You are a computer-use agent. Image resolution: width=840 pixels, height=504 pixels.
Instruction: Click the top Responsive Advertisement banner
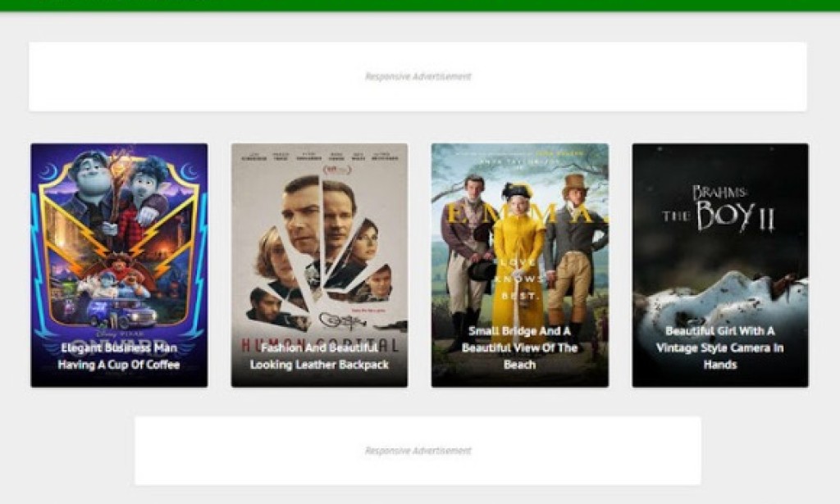pos(418,76)
